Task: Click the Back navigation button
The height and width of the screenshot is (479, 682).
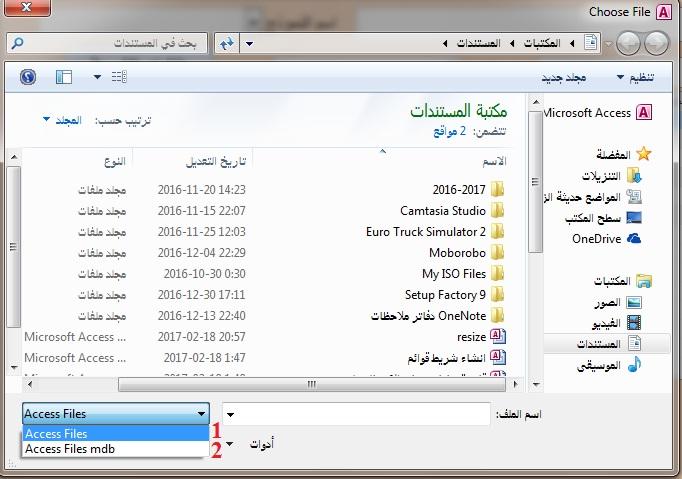Action: coord(656,43)
